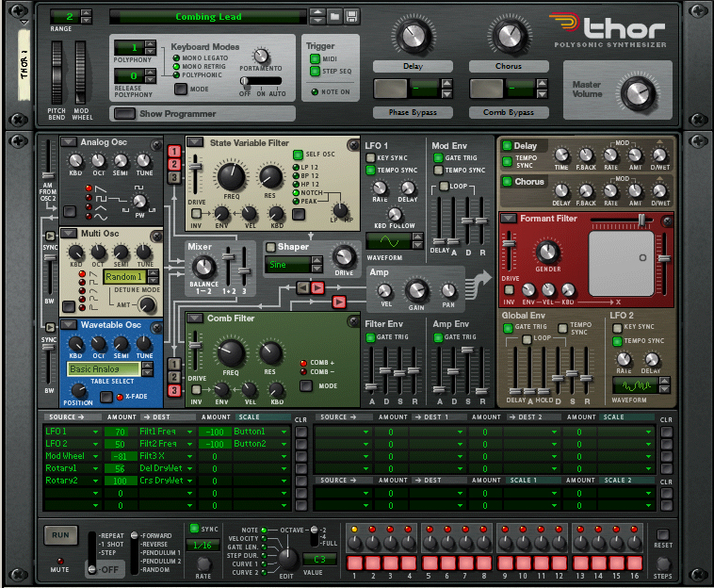Image resolution: width=714 pixels, height=588 pixels.
Task: Route Oscillator 3 to Filter 2
Action: pos(174,390)
